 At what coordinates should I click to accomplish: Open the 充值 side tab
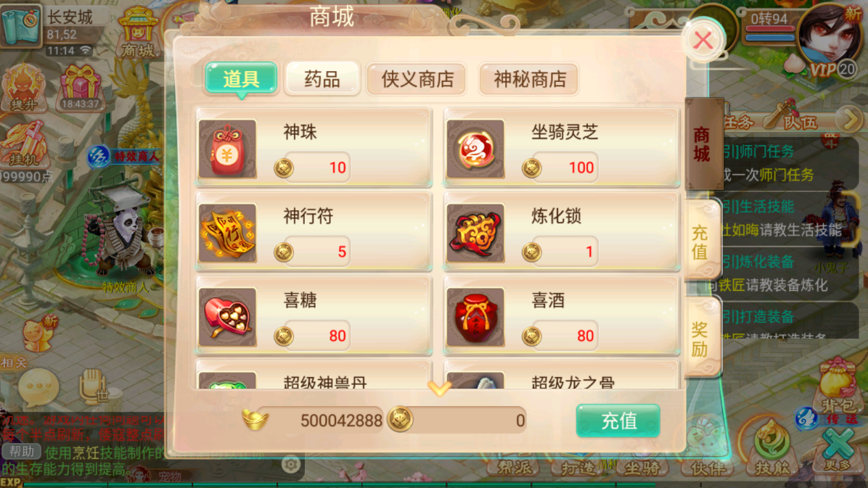tap(701, 241)
